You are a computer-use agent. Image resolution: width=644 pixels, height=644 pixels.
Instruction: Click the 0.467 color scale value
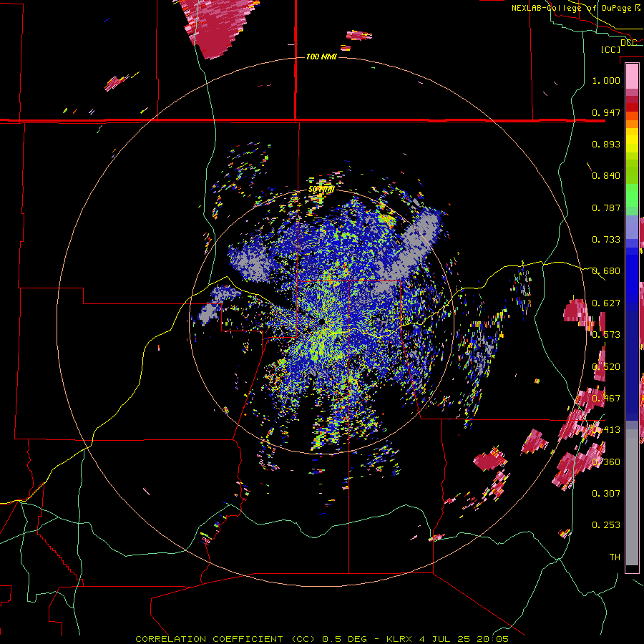[x=606, y=399]
